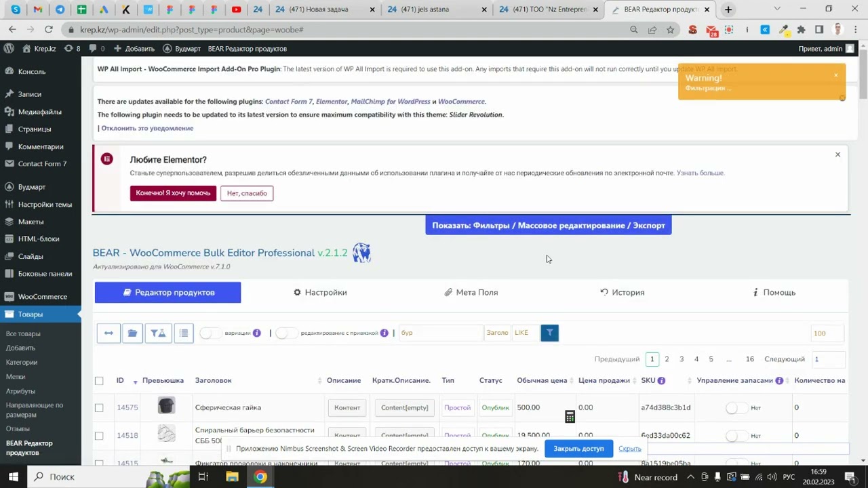Go to page 2 of products
This screenshot has height=488, width=868.
tap(667, 359)
